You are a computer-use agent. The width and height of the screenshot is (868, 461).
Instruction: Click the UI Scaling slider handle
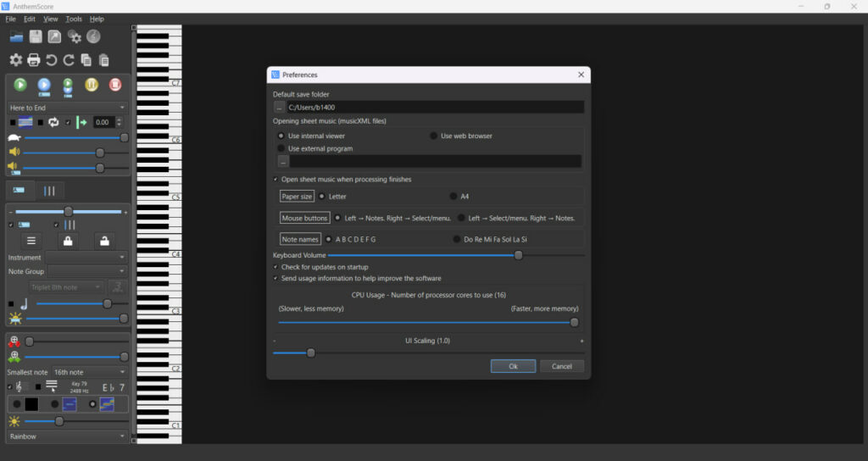[x=310, y=353]
